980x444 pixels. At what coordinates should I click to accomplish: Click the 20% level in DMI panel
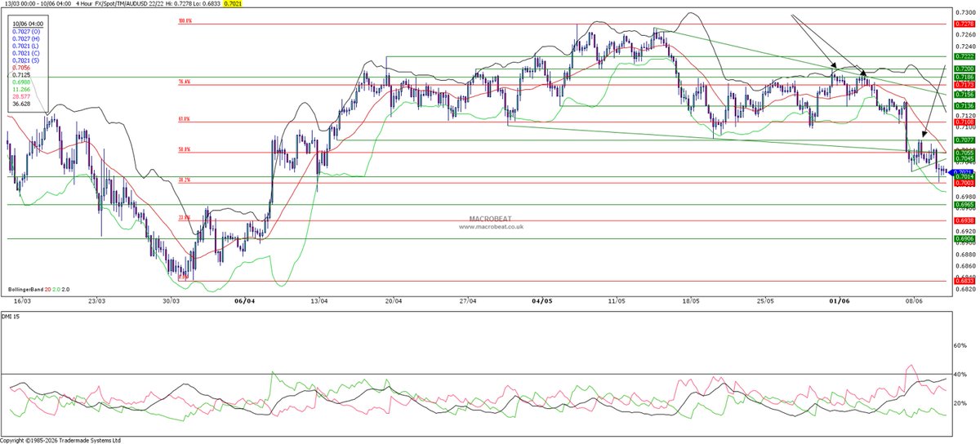960,404
